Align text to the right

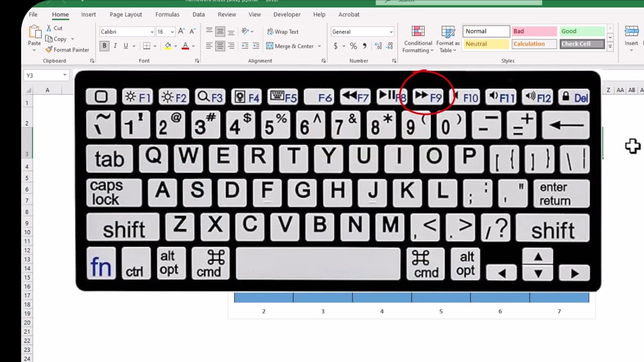pos(231,46)
